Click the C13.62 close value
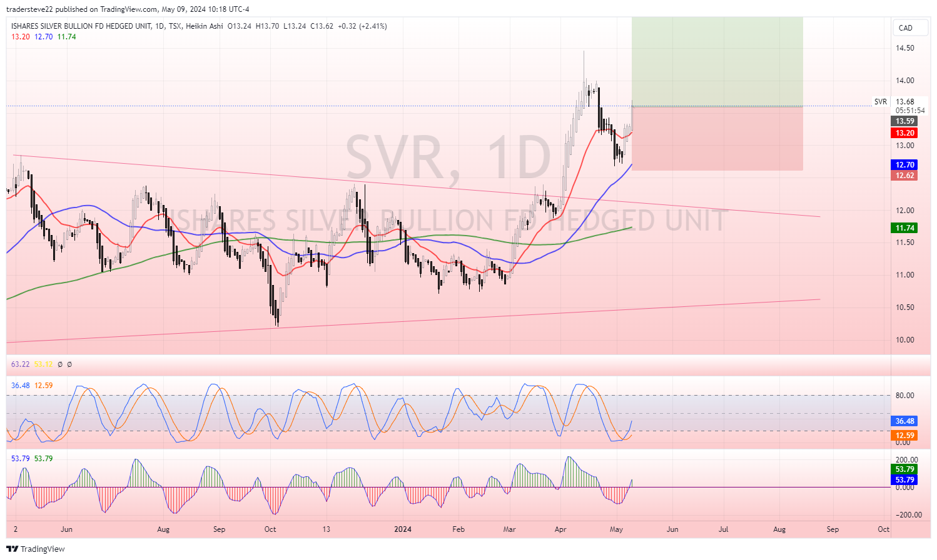The height and width of the screenshot is (560, 937). 322,26
